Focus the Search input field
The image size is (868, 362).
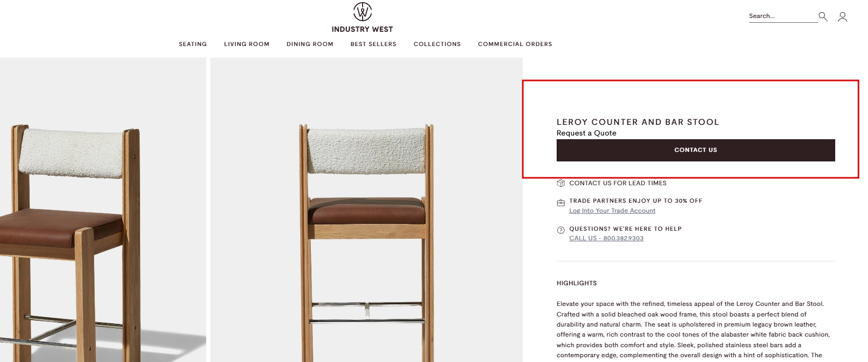pos(783,16)
